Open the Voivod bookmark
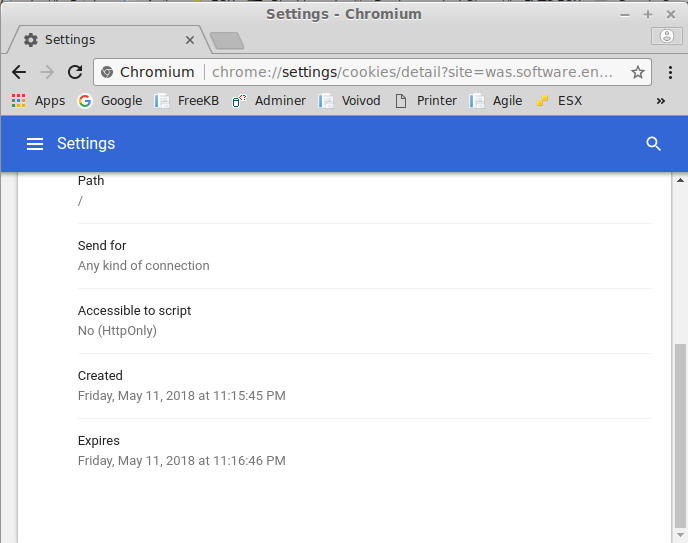 [349, 101]
